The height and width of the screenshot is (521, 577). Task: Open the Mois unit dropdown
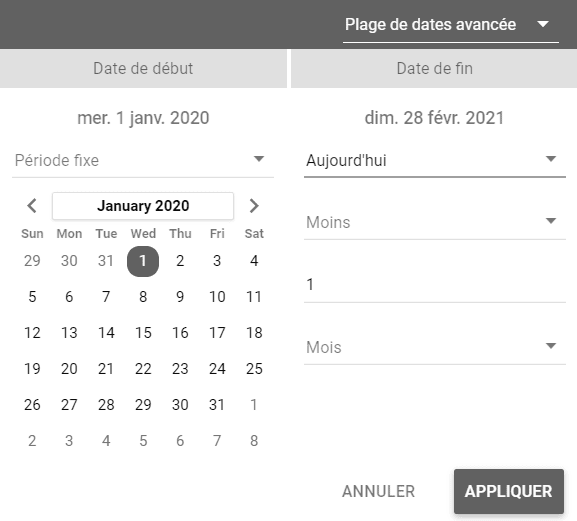click(x=435, y=347)
